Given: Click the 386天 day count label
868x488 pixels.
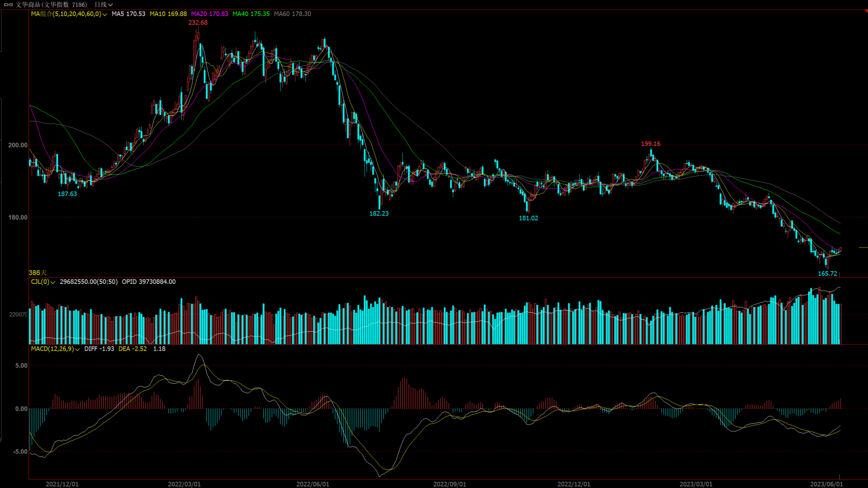Looking at the screenshot, I should pyautogui.click(x=37, y=273).
